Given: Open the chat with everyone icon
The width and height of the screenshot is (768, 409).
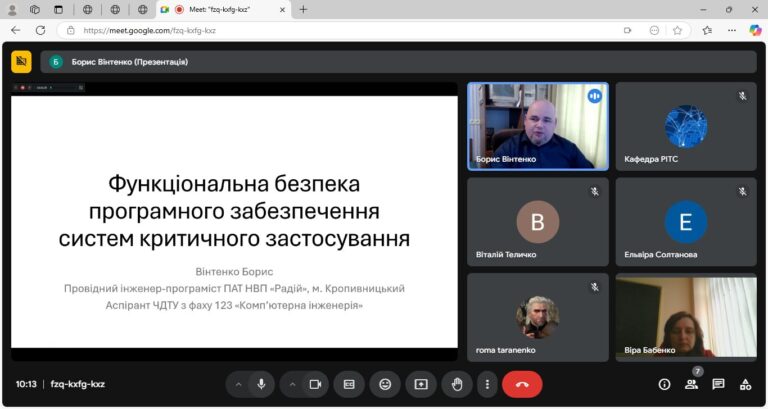Looking at the screenshot, I should click(x=718, y=384).
